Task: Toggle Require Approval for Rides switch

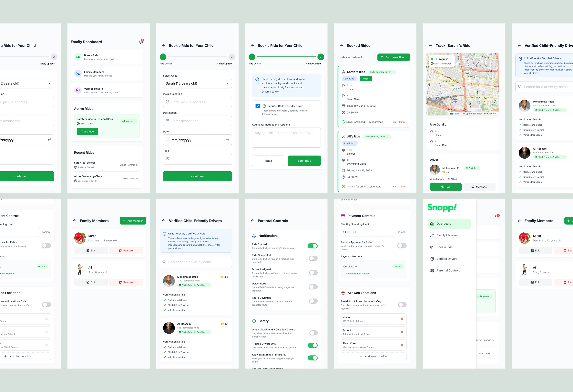Action: [x=402, y=245]
